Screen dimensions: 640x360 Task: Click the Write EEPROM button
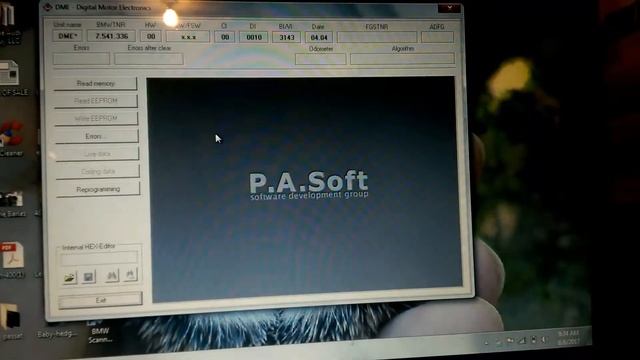tap(96, 118)
